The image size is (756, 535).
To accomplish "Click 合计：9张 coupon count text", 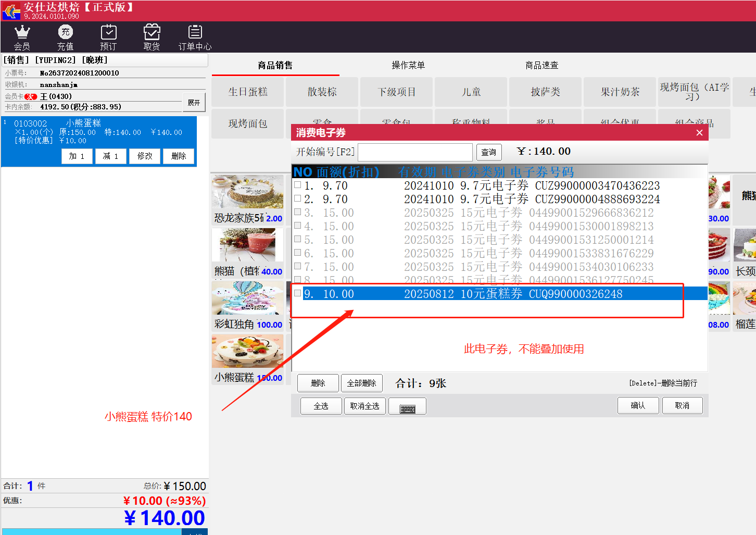I will pyautogui.click(x=421, y=383).
